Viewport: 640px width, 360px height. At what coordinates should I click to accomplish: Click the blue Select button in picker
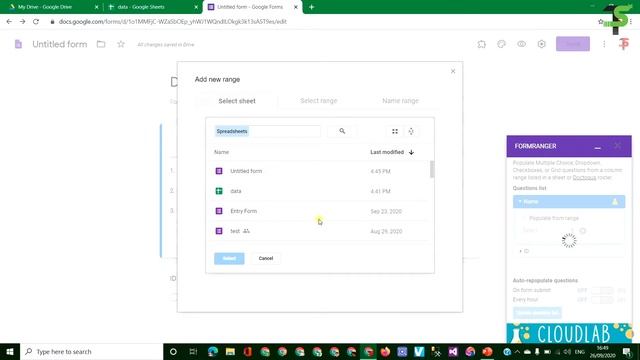[x=229, y=258]
